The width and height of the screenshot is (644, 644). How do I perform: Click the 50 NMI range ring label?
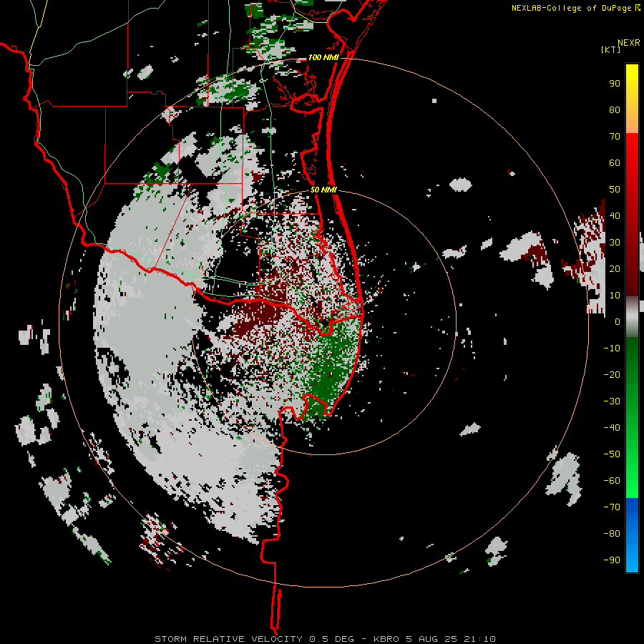click(x=323, y=190)
